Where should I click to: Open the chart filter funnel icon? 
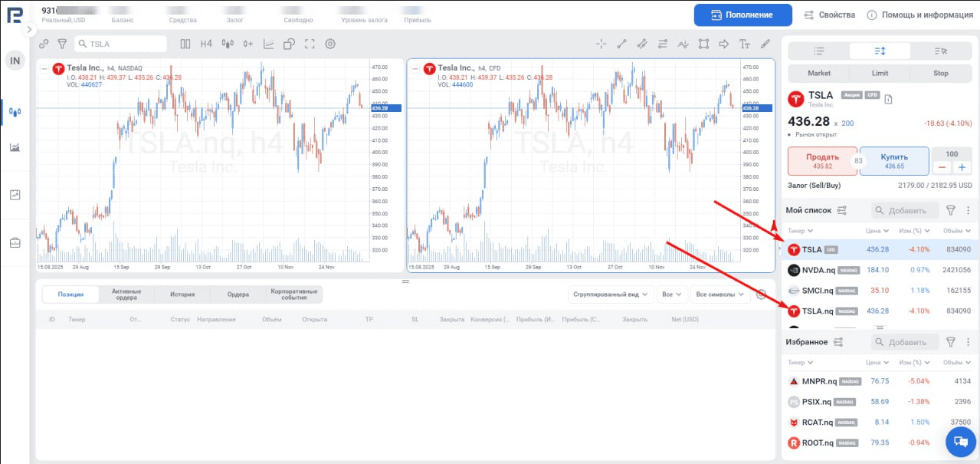[63, 44]
